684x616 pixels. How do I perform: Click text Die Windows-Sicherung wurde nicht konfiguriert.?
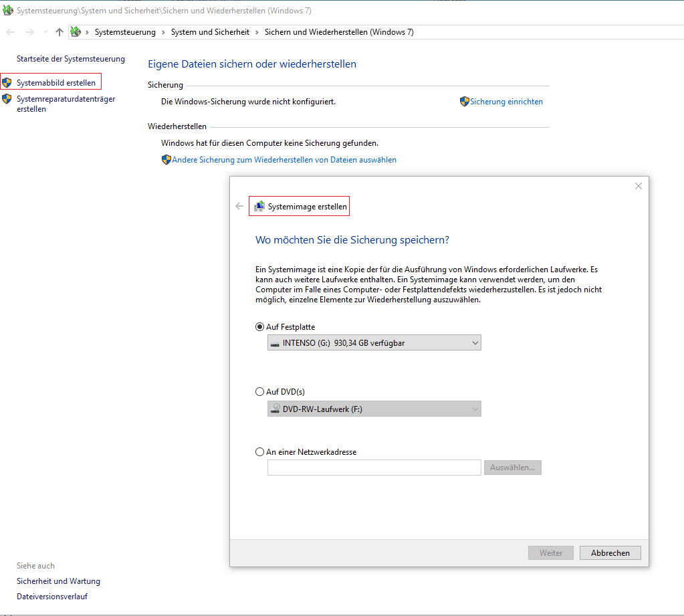[248, 102]
